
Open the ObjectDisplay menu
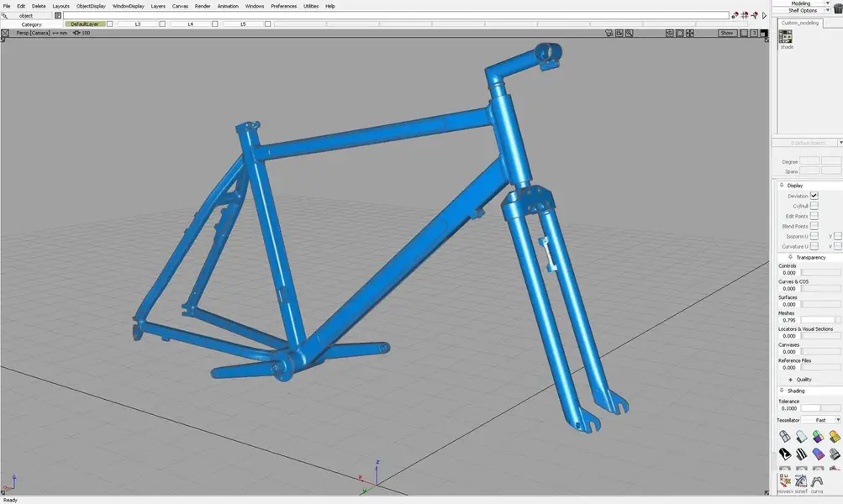[x=91, y=6]
